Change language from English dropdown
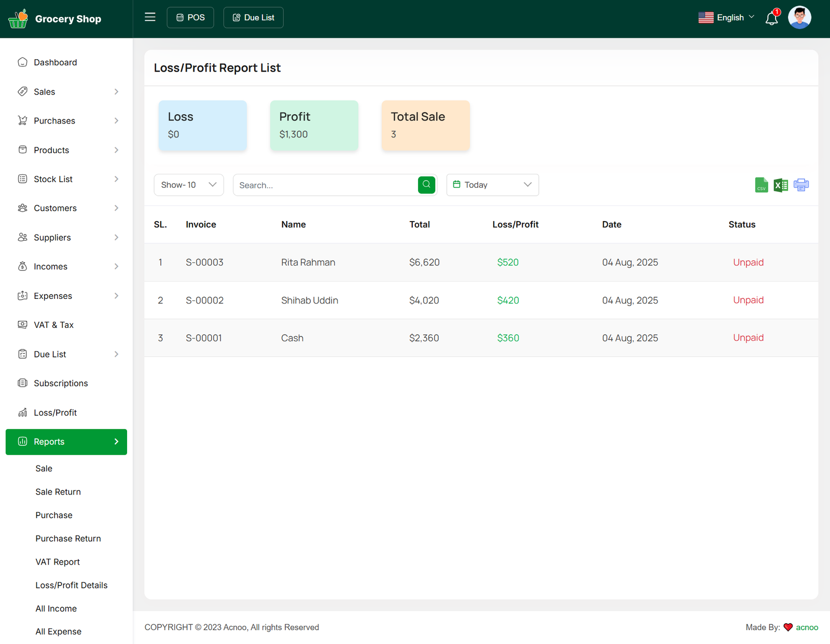 726,18
